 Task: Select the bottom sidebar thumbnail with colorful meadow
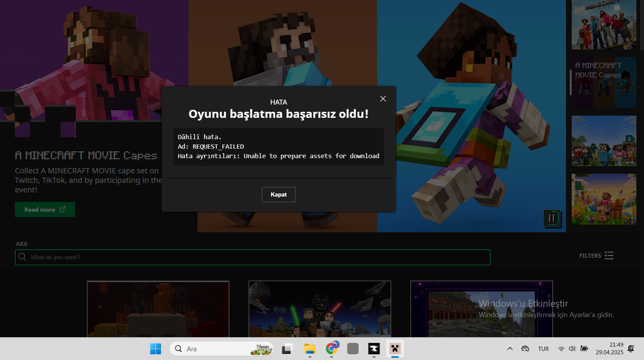point(604,199)
